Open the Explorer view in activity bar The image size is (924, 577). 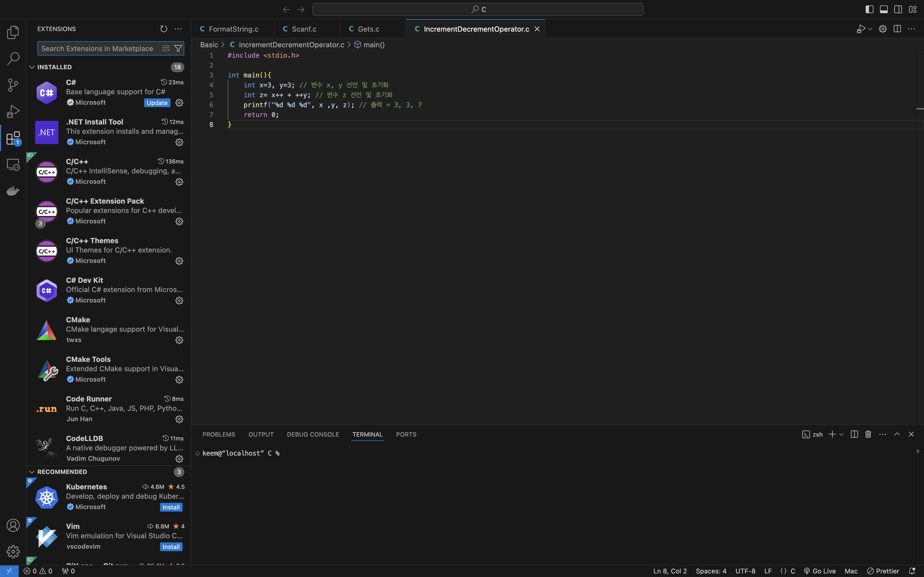pyautogui.click(x=13, y=32)
